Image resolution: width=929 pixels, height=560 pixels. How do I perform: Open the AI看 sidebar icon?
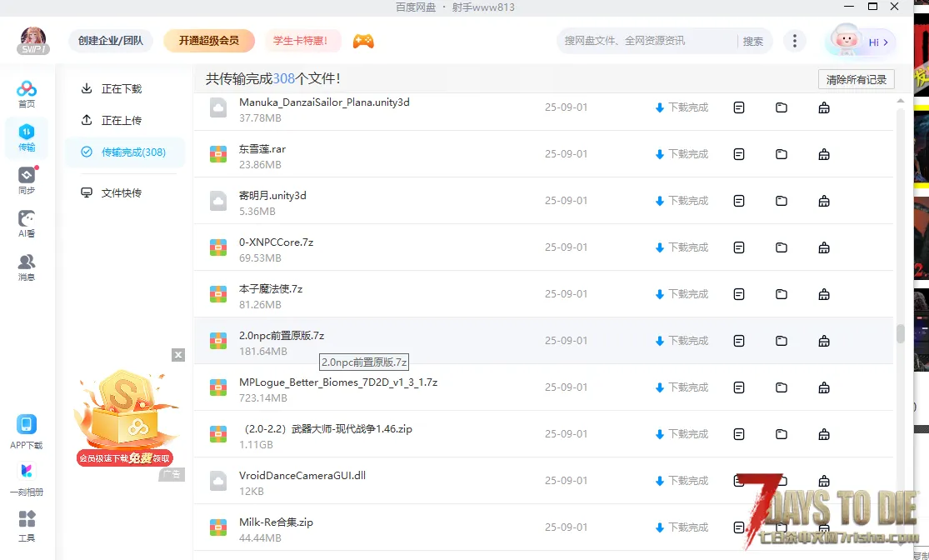pos(27,223)
